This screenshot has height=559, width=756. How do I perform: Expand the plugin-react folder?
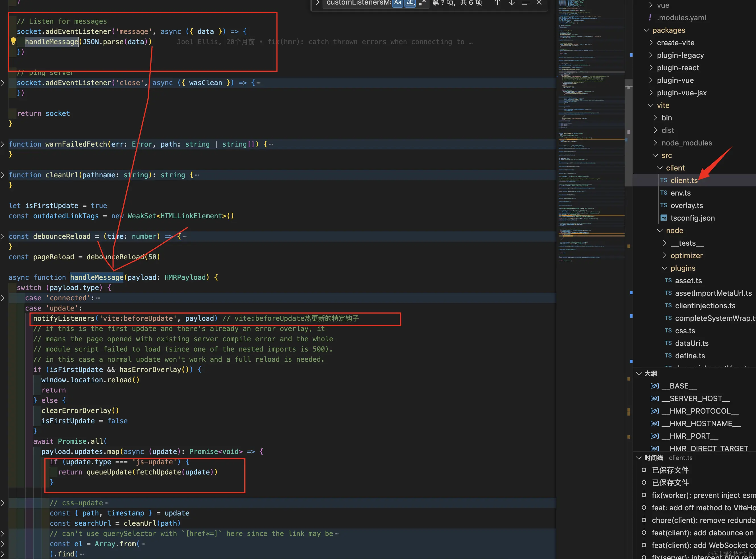(677, 68)
